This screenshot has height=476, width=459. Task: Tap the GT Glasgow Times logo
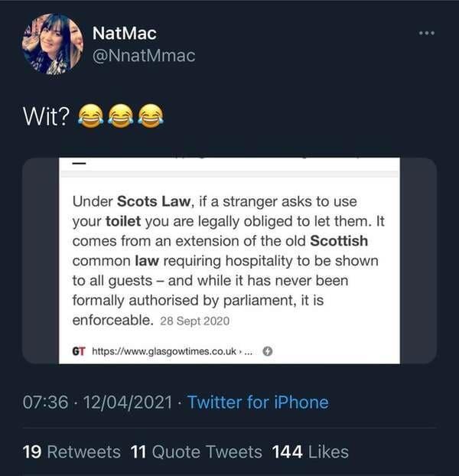(79, 351)
